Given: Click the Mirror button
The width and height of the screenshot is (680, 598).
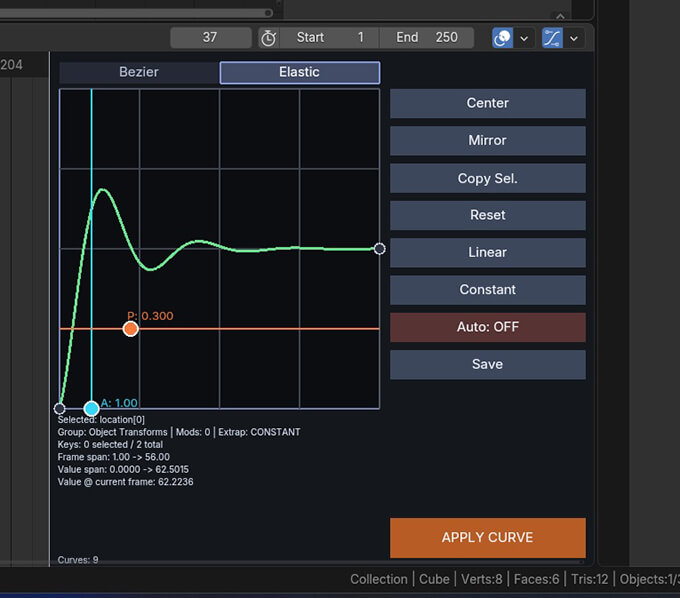Looking at the screenshot, I should 487,141.
